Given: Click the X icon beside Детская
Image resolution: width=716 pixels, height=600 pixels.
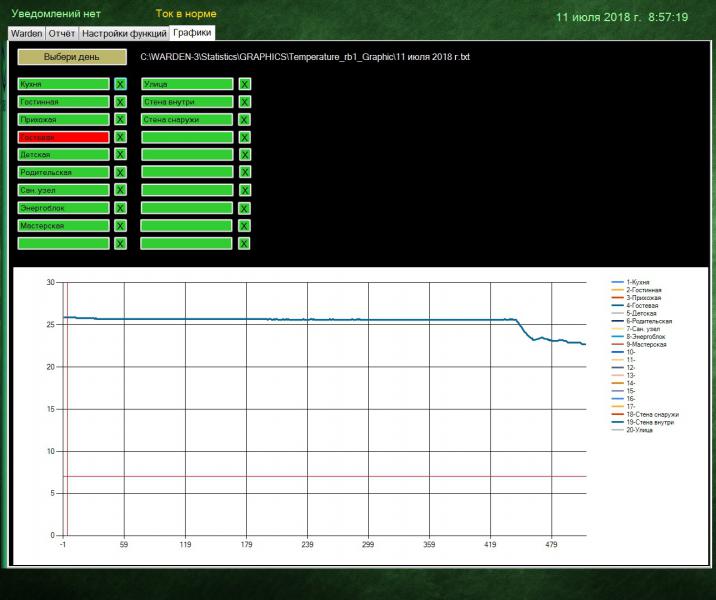Looking at the screenshot, I should [120, 155].
